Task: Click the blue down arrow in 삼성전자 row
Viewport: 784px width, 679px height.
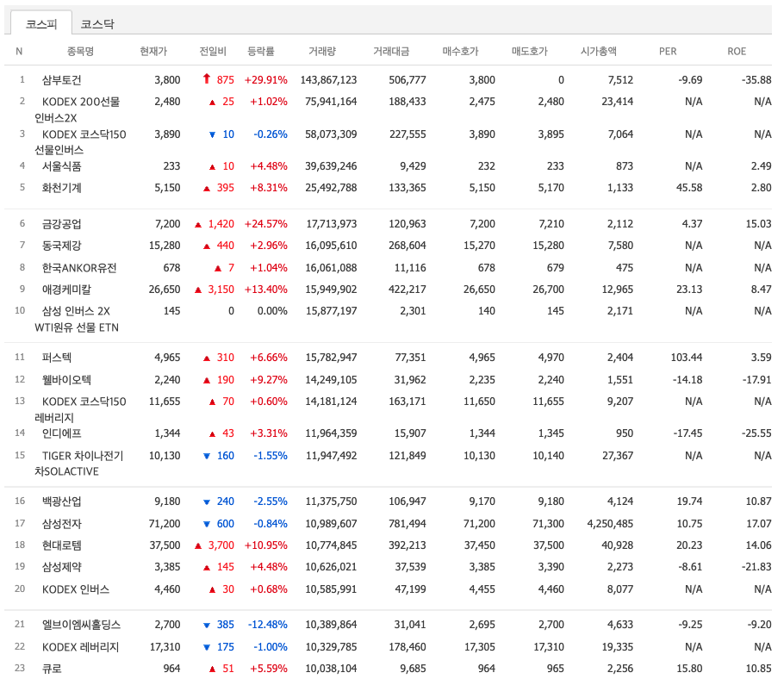Action: pos(207,524)
